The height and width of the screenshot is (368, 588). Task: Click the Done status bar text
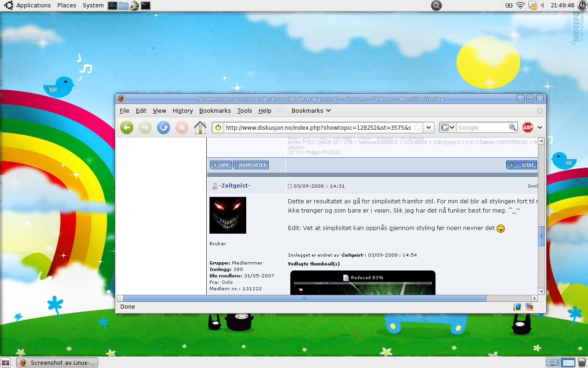[128, 307]
